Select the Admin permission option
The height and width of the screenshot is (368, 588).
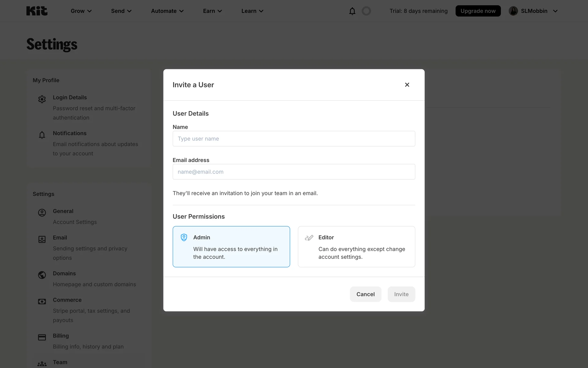[x=231, y=247]
